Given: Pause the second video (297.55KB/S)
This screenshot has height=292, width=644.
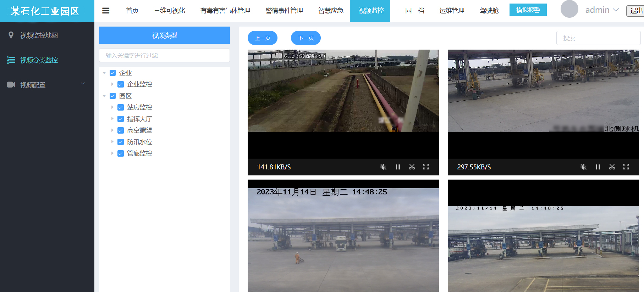Looking at the screenshot, I should (x=598, y=167).
